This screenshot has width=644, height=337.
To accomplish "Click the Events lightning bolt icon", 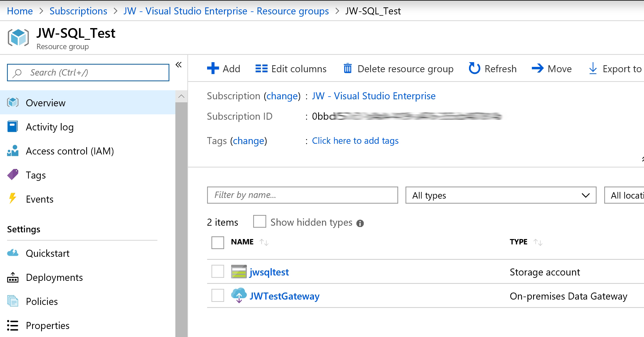I will pyautogui.click(x=13, y=198).
